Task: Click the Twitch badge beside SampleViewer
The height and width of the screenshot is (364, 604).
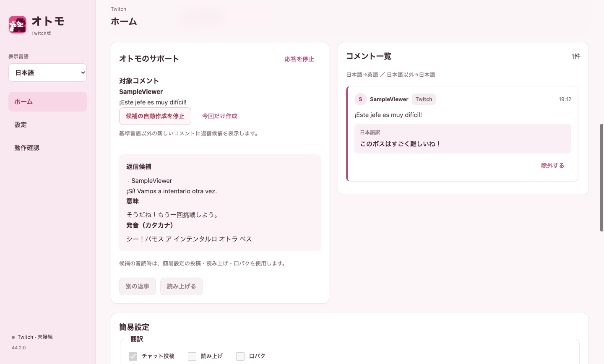Action: point(424,99)
